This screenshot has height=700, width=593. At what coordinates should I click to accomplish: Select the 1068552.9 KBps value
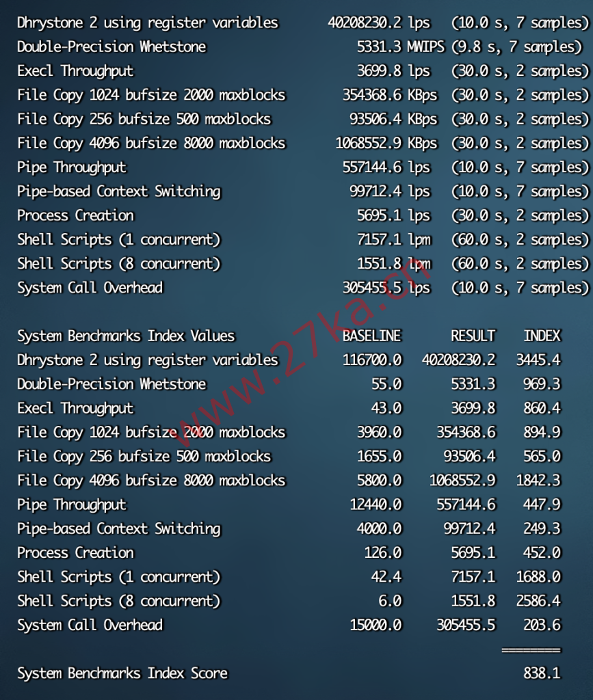coord(386,144)
